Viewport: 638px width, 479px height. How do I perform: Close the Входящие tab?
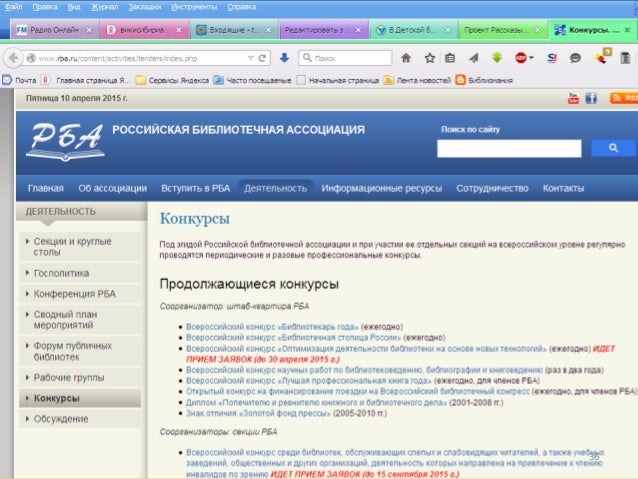click(269, 30)
